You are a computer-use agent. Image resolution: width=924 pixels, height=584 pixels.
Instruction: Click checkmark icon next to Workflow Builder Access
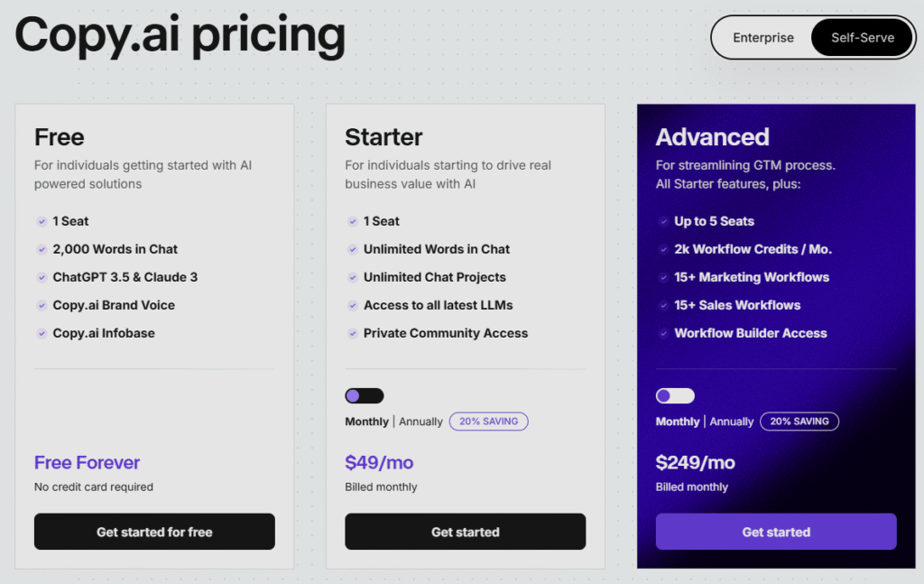[x=663, y=334]
